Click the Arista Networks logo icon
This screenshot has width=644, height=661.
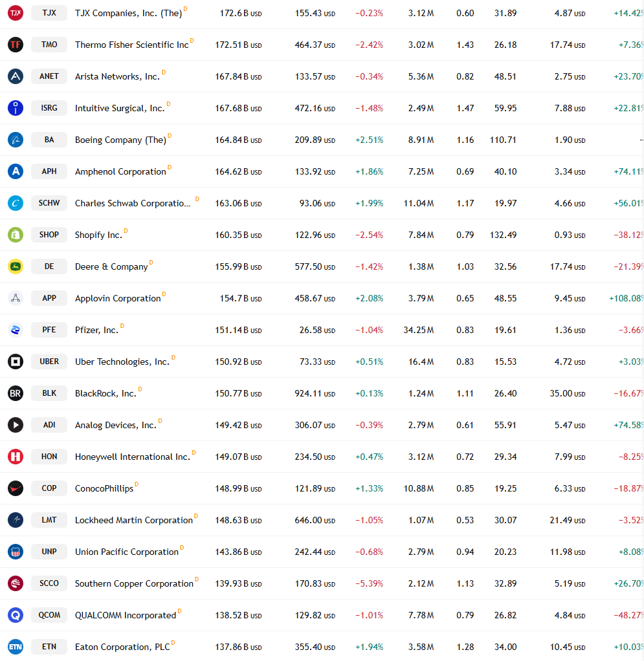tap(16, 76)
